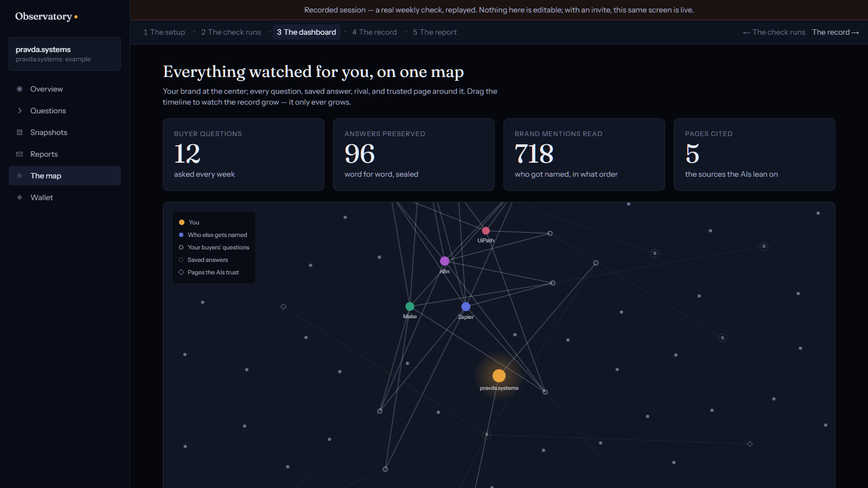Click the 'pravda.systems · example' subtitle

pos(53,59)
